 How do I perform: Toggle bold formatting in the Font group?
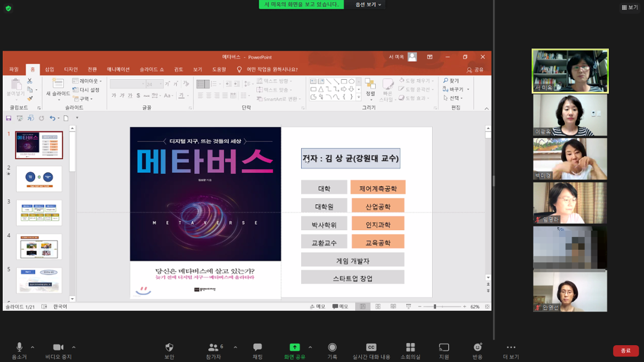point(113,95)
